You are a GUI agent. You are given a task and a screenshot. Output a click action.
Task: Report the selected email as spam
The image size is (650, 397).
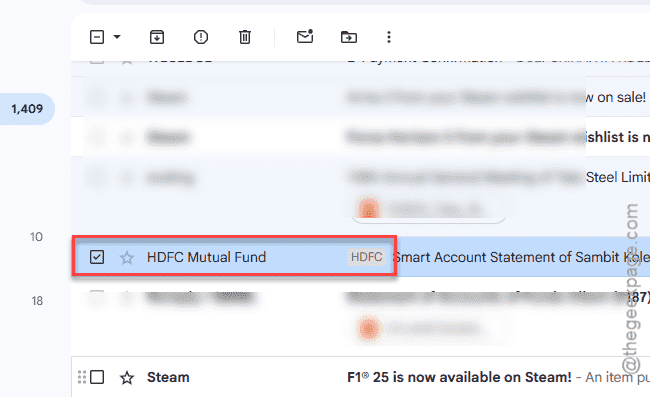click(x=201, y=37)
